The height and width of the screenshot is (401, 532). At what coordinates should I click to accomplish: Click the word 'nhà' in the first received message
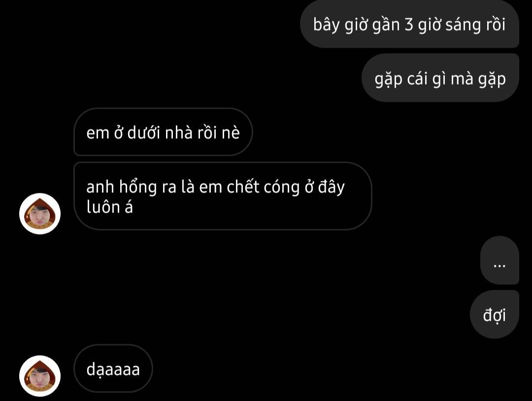(179, 132)
